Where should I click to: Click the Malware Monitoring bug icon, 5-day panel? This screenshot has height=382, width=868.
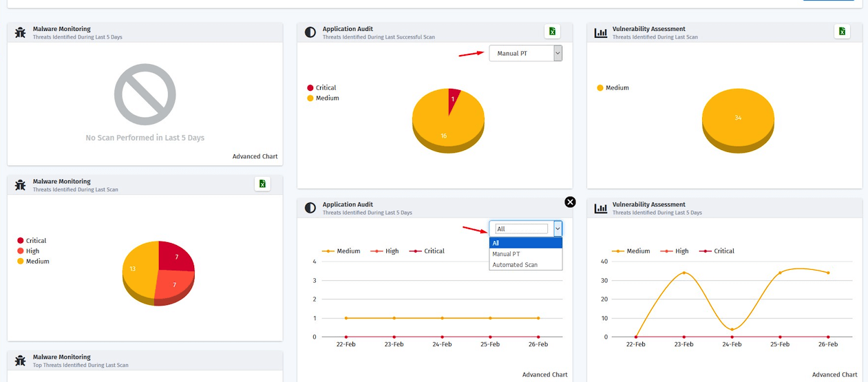(x=20, y=32)
